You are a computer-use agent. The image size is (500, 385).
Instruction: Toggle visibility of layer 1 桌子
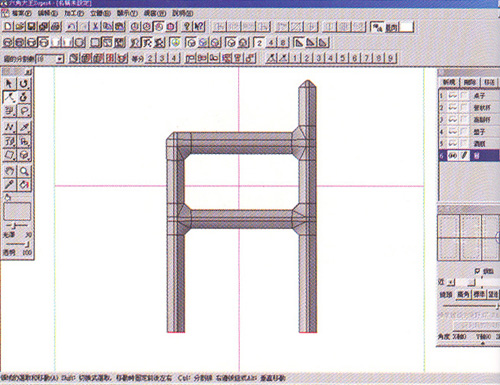452,96
